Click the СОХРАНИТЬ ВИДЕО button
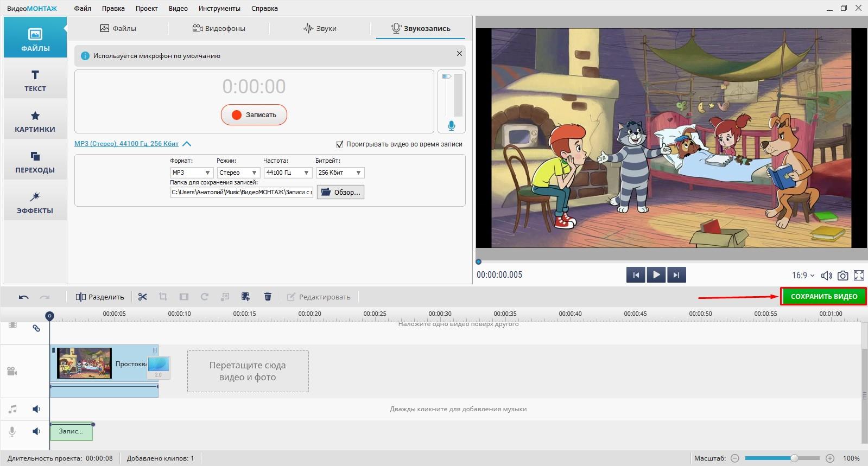Viewport: 868px width, 466px height. (823, 296)
